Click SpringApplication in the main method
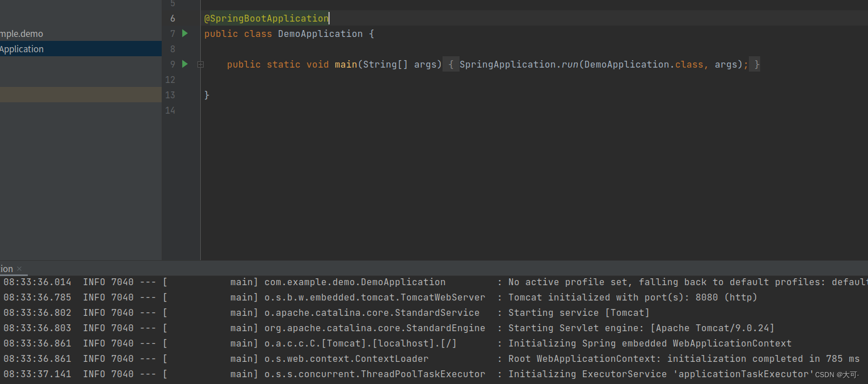Image resolution: width=868 pixels, height=384 pixels. pos(508,64)
